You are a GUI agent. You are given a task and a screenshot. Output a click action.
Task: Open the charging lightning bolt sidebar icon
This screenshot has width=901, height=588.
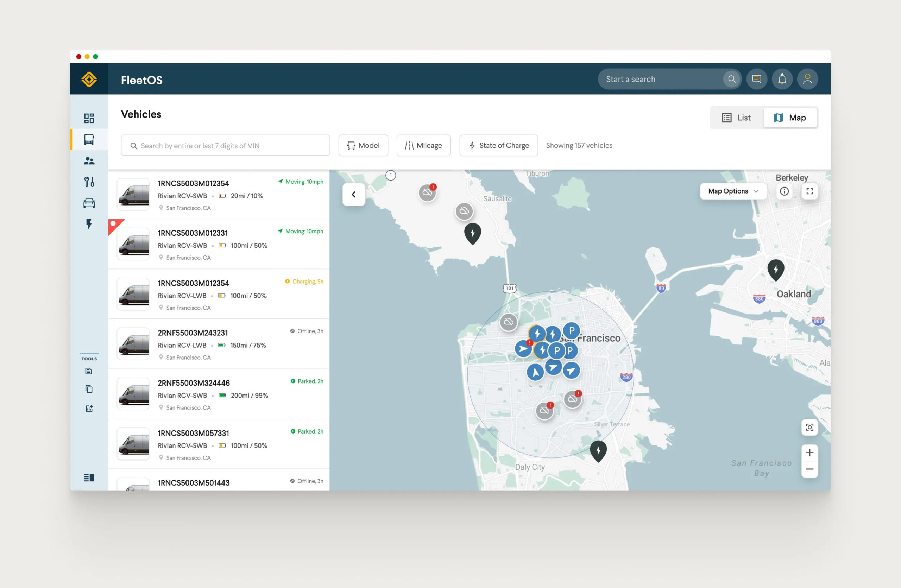pyautogui.click(x=89, y=224)
